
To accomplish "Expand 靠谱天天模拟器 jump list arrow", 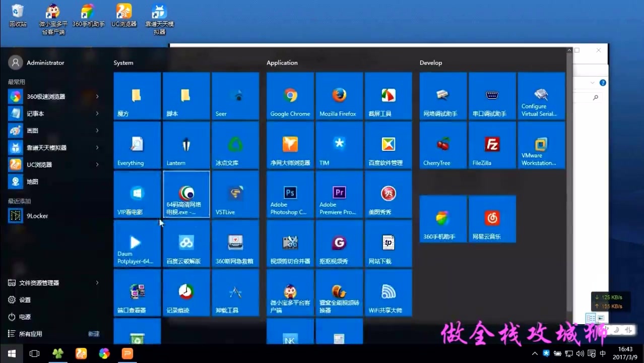I will click(x=97, y=147).
